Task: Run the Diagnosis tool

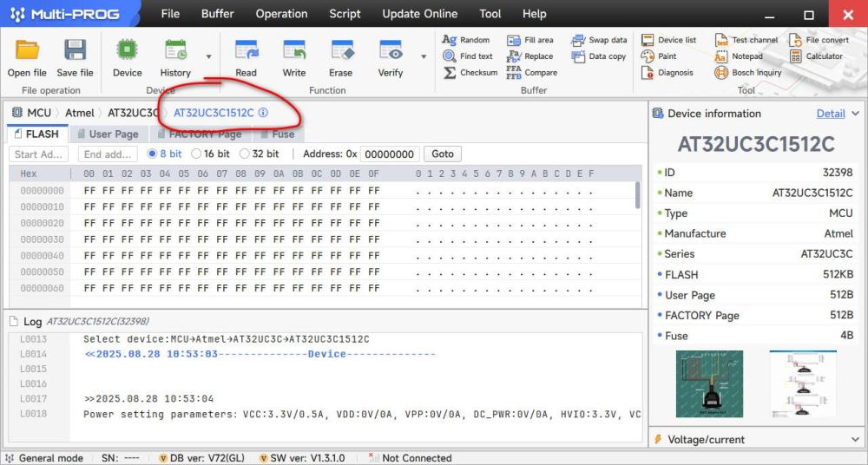Action: click(667, 73)
